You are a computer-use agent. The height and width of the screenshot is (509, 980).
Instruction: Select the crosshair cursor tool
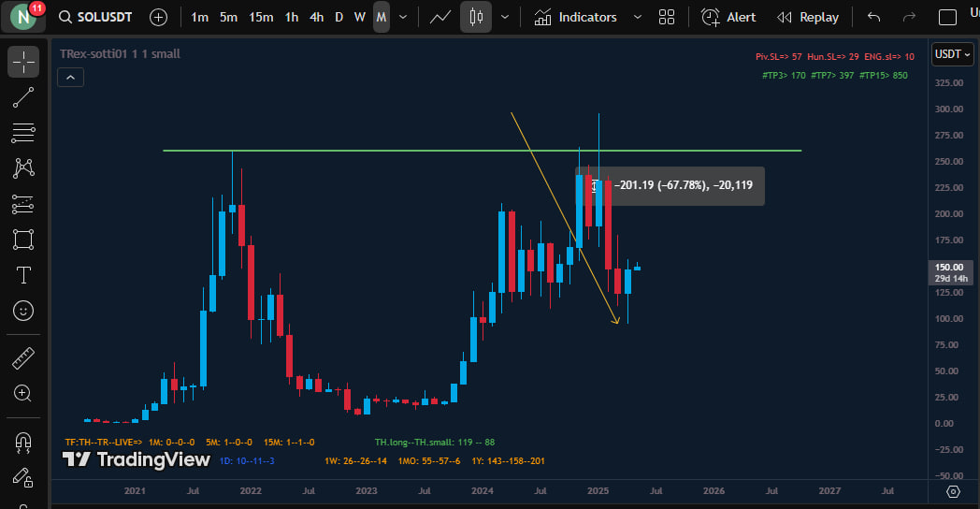click(x=23, y=62)
